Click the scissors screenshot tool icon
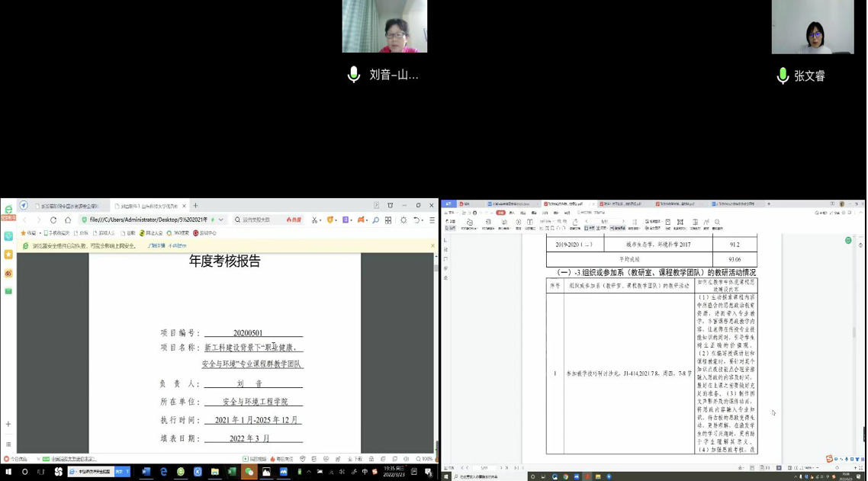The width and height of the screenshot is (868, 481). pos(313,220)
